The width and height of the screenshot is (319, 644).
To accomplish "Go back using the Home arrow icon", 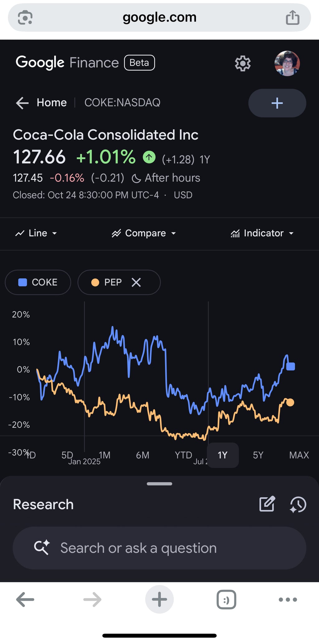I will point(22,103).
